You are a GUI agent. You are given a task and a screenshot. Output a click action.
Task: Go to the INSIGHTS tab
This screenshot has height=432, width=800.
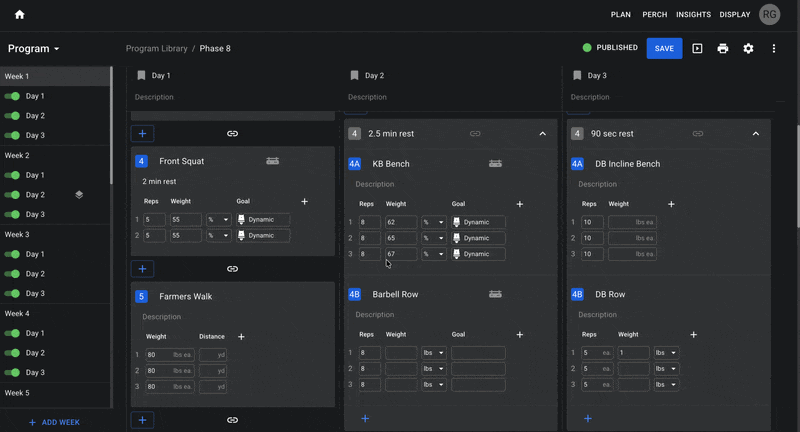tap(693, 15)
